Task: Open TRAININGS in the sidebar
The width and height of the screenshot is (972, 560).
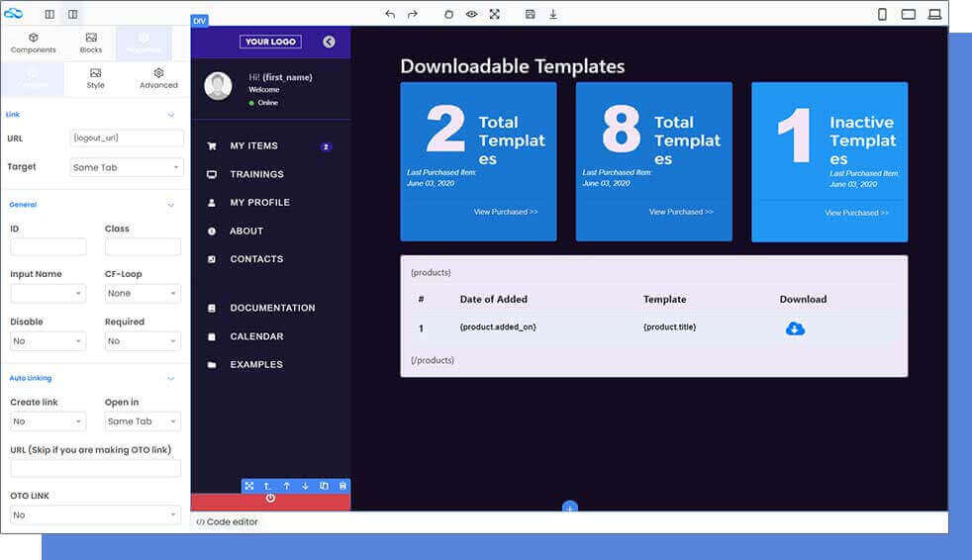Action: (x=256, y=174)
